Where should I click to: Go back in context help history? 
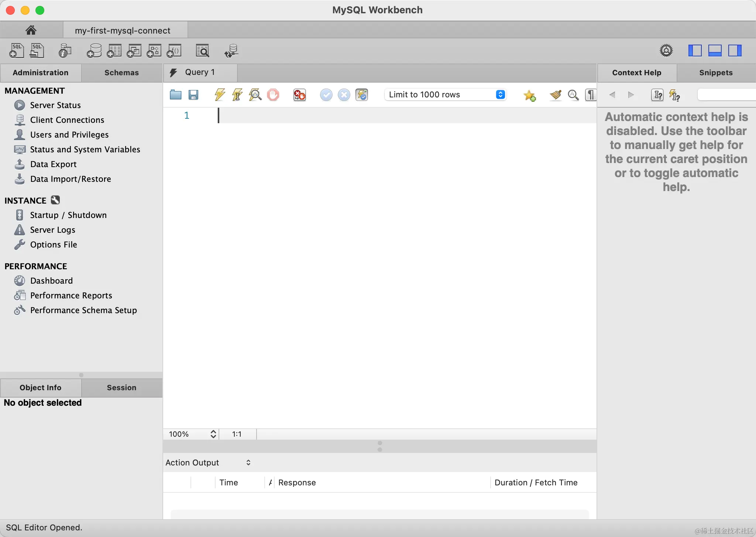pyautogui.click(x=612, y=95)
